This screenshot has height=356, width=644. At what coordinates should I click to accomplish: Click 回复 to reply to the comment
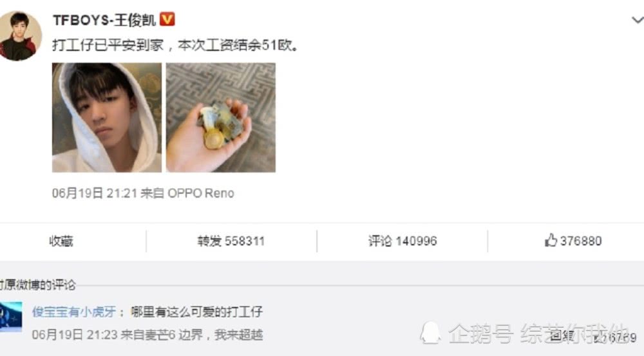562,336
